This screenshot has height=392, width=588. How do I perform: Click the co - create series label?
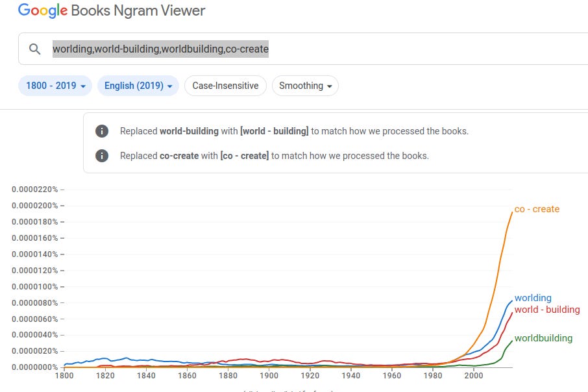537,209
